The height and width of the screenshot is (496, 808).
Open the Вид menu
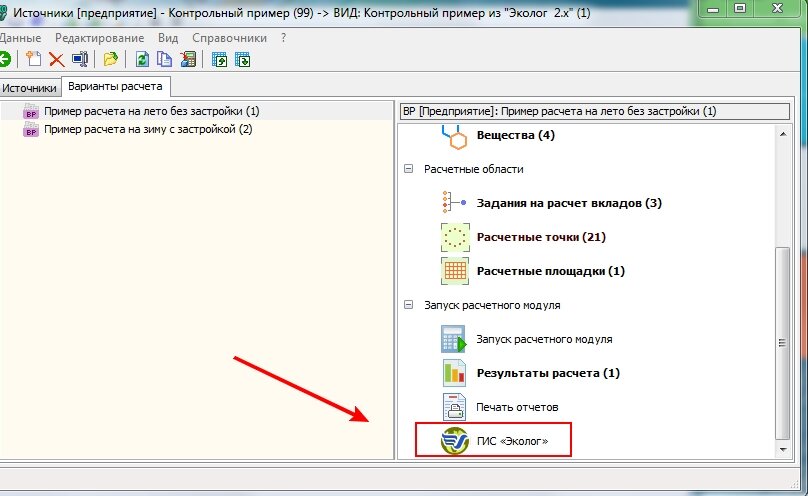(168, 38)
